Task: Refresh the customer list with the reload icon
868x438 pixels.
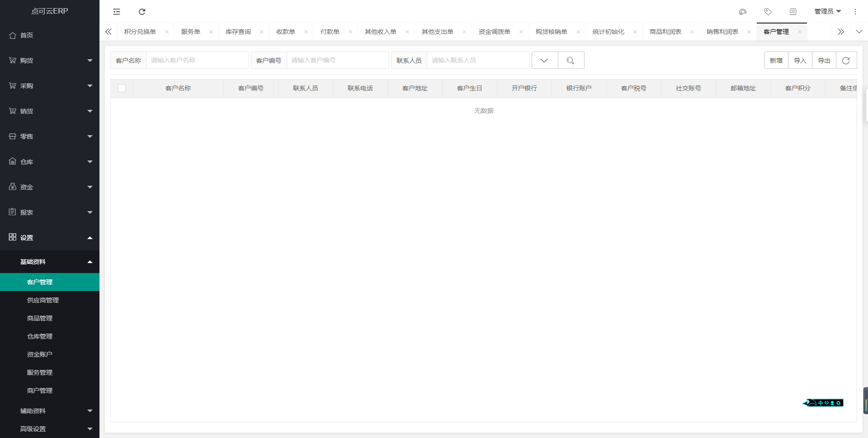Action: tap(846, 60)
